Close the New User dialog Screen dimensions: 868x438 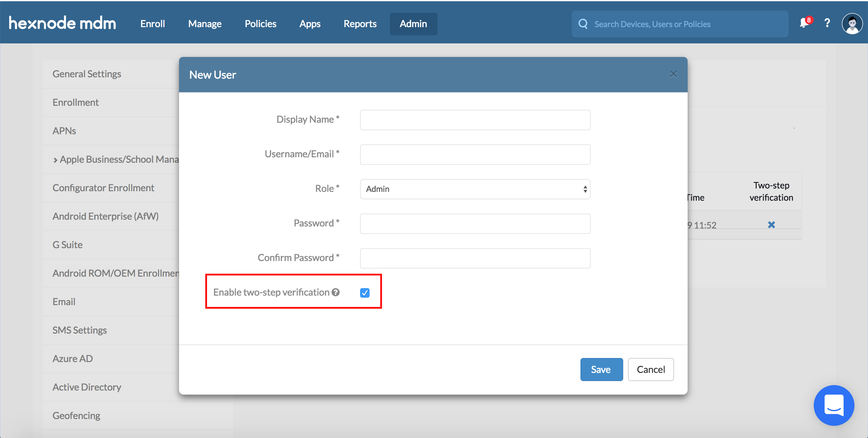(x=673, y=74)
